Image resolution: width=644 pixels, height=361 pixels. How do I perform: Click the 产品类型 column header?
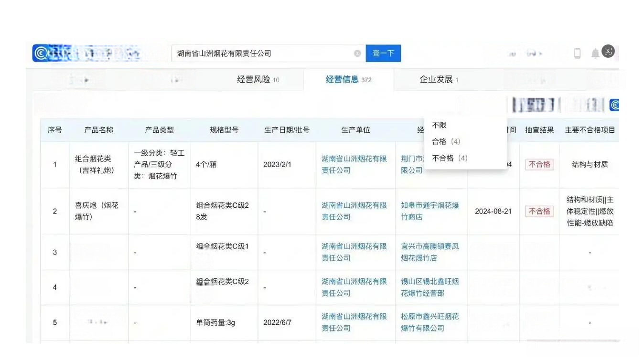(x=160, y=130)
